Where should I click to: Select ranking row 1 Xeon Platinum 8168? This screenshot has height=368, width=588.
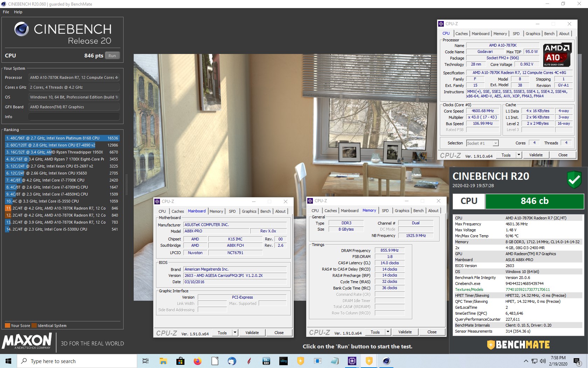point(62,138)
